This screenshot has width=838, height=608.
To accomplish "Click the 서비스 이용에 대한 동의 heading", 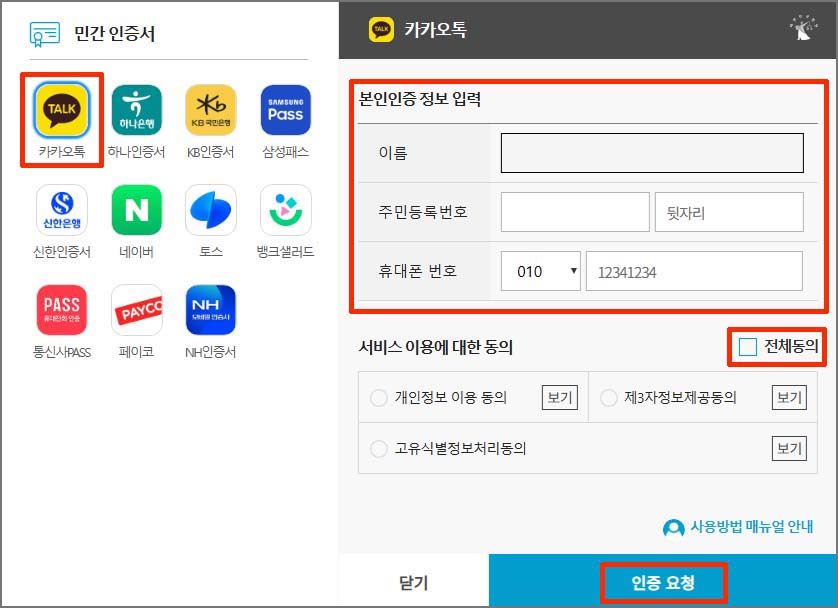I will coord(436,347).
